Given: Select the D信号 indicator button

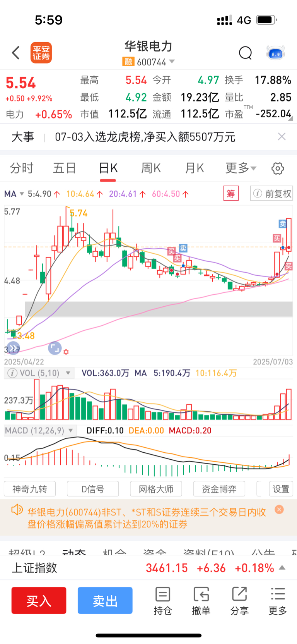Looking at the screenshot, I should [x=93, y=489].
